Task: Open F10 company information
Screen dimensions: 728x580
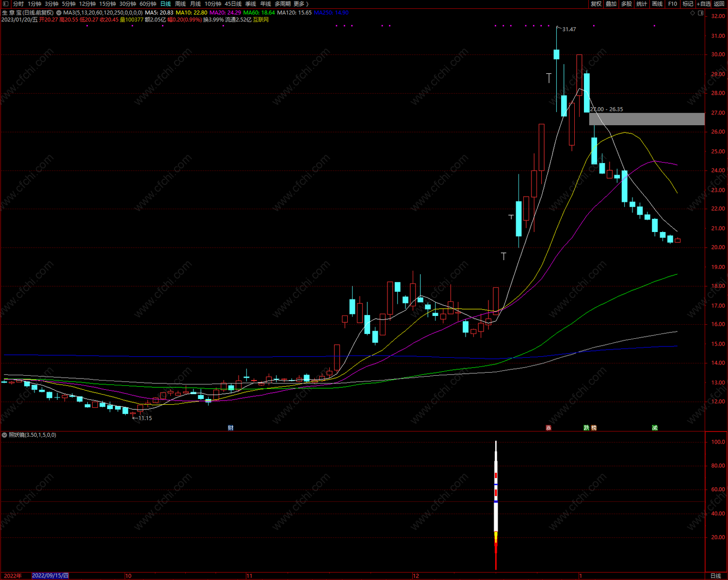Action: point(672,4)
